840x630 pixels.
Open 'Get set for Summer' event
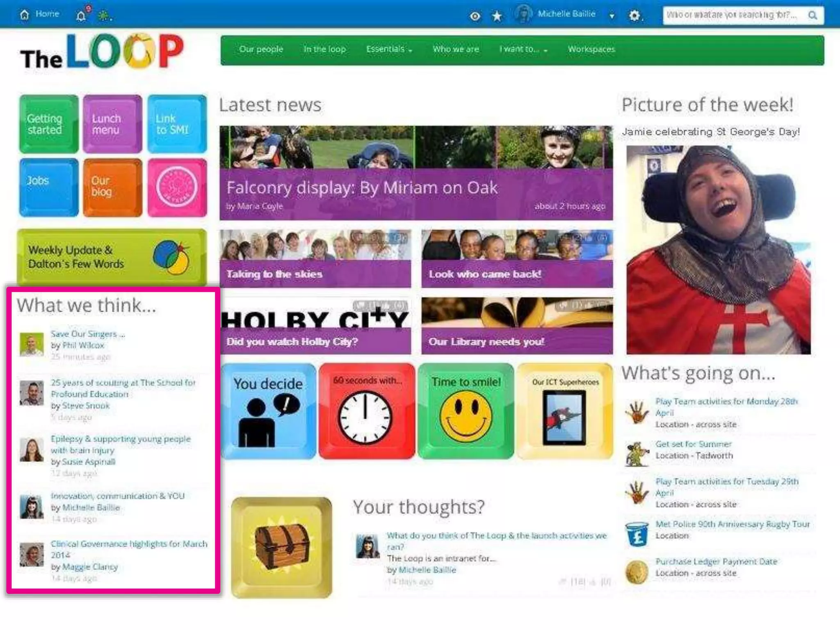(x=693, y=444)
